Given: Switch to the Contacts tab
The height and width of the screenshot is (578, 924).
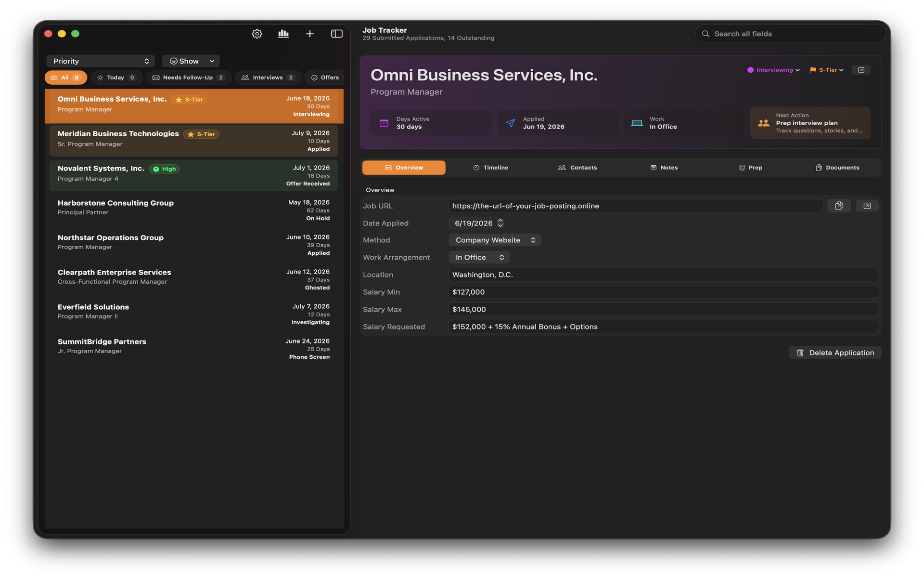Looking at the screenshot, I should (577, 168).
